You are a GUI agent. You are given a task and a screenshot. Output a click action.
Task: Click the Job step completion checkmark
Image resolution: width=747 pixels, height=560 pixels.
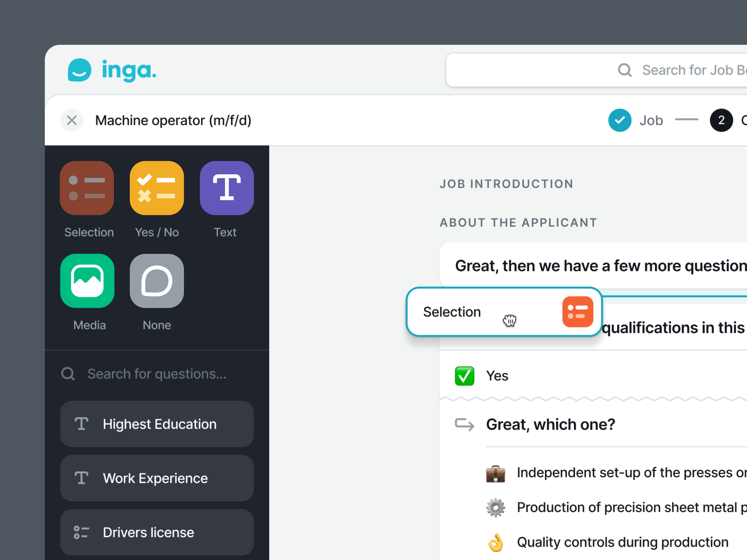620,120
